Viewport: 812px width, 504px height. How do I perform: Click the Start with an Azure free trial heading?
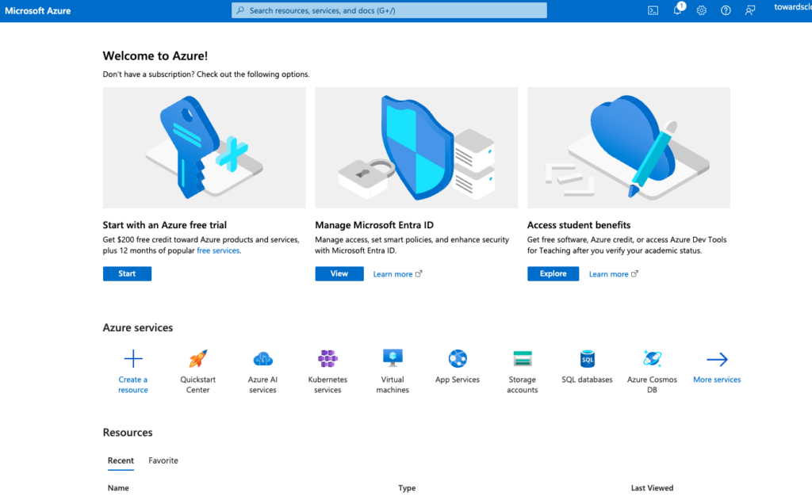click(x=165, y=225)
